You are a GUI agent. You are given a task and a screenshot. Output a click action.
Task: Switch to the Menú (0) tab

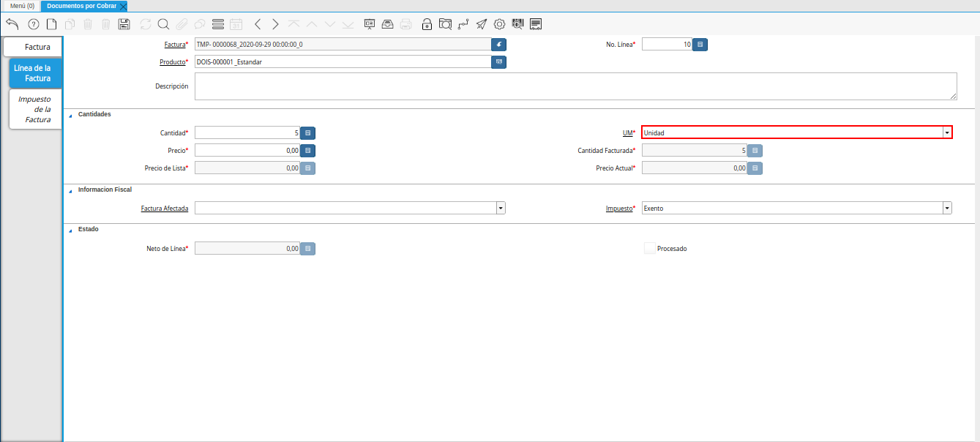tap(22, 5)
